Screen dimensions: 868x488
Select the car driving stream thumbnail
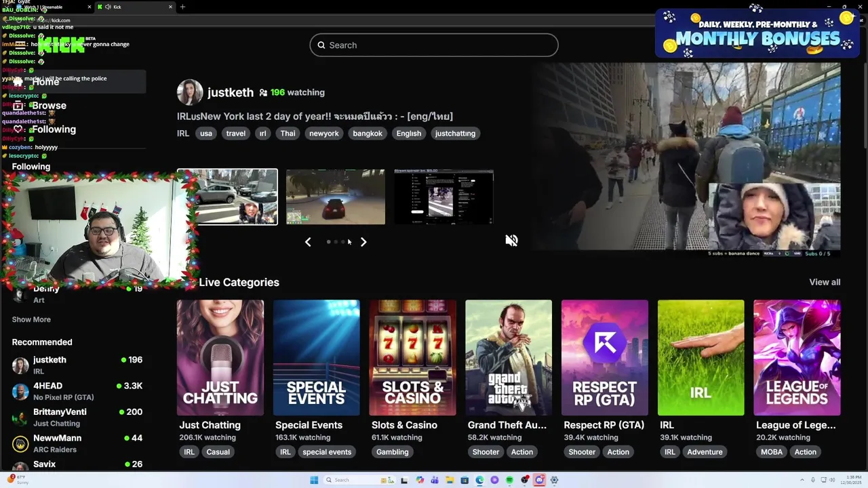pos(336,197)
